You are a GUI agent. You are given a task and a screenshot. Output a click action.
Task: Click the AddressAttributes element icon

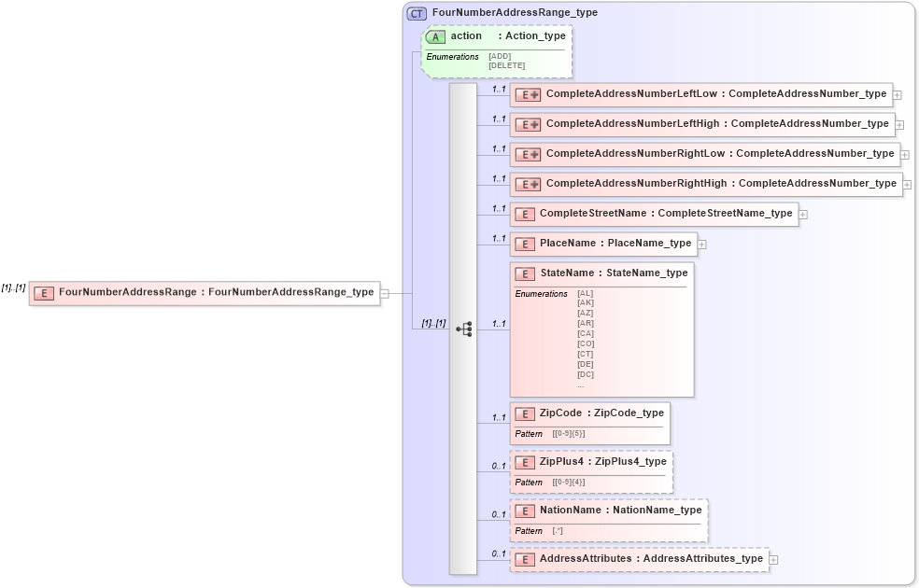click(x=524, y=558)
